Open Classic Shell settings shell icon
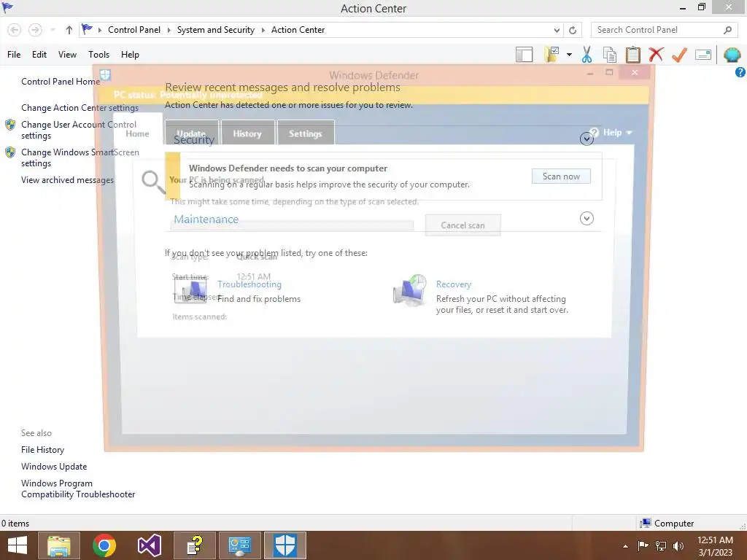The width and height of the screenshot is (747, 560). 732,55
